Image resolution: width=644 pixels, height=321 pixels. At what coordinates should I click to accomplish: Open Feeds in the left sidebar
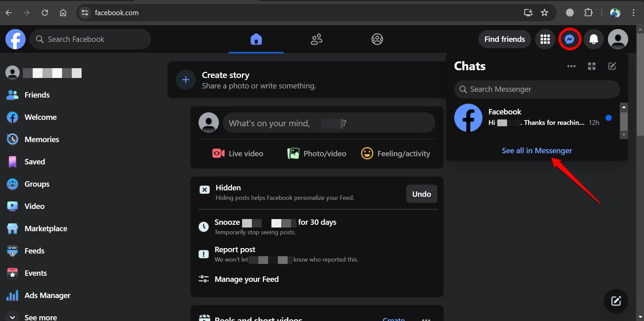pos(26,251)
